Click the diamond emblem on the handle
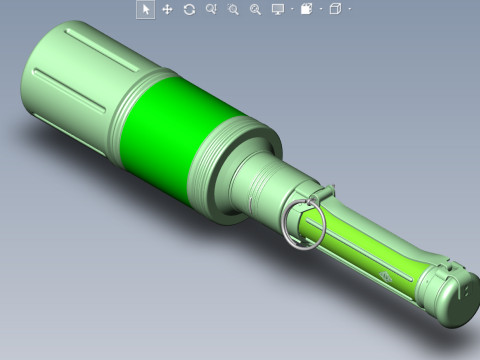This screenshot has height=360, width=480. [386, 276]
